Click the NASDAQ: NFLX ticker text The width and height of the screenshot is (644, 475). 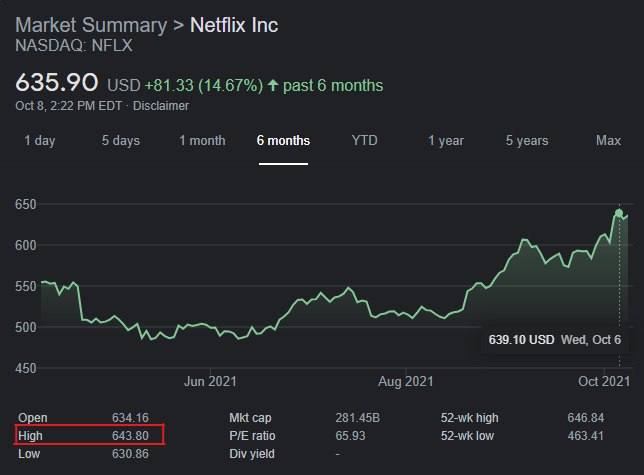coord(74,46)
